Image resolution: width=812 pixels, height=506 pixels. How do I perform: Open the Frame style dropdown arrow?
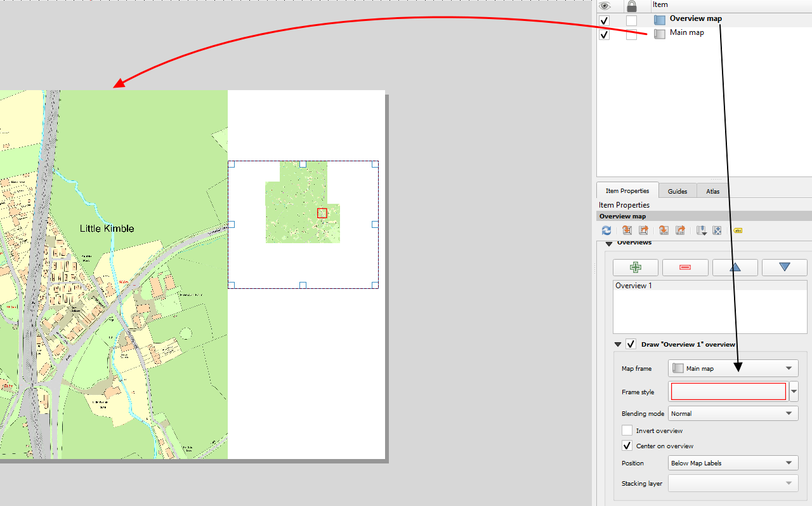pyautogui.click(x=794, y=392)
